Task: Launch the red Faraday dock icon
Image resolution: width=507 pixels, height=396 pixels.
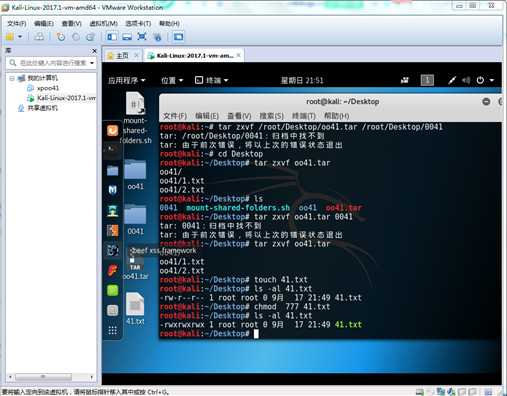Action: [112, 270]
